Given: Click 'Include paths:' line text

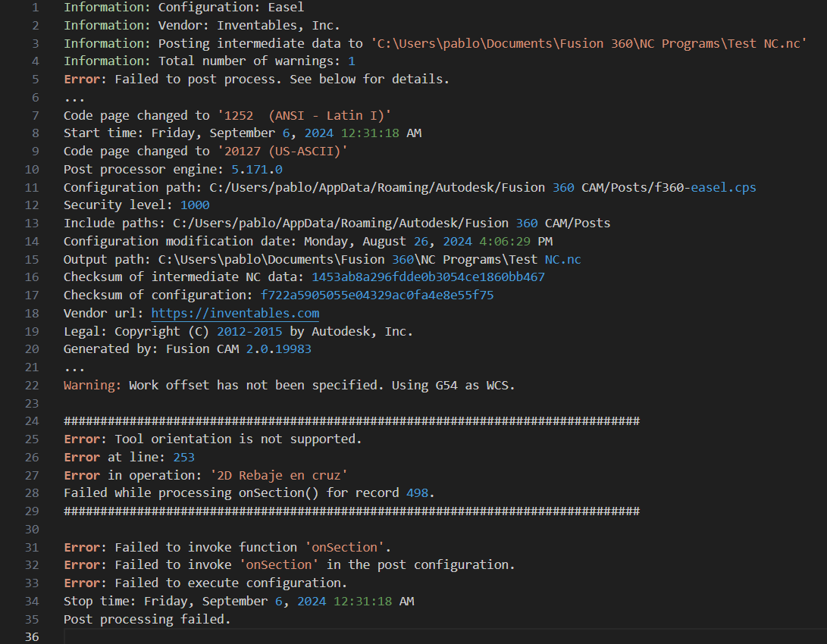Looking at the screenshot, I should pyautogui.click(x=337, y=223).
